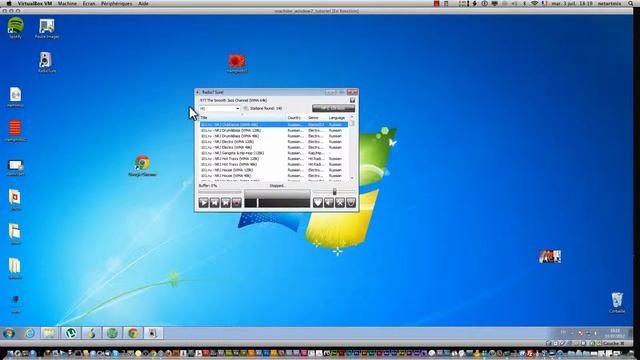Viewport: 640px width, 360px height.
Task: Click the dark button right of Stations found
Action: coord(333,108)
